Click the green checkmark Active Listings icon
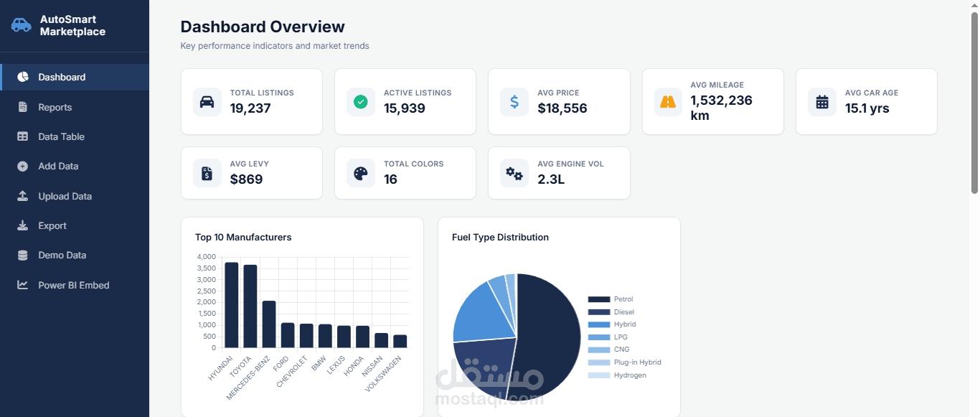 click(x=361, y=101)
